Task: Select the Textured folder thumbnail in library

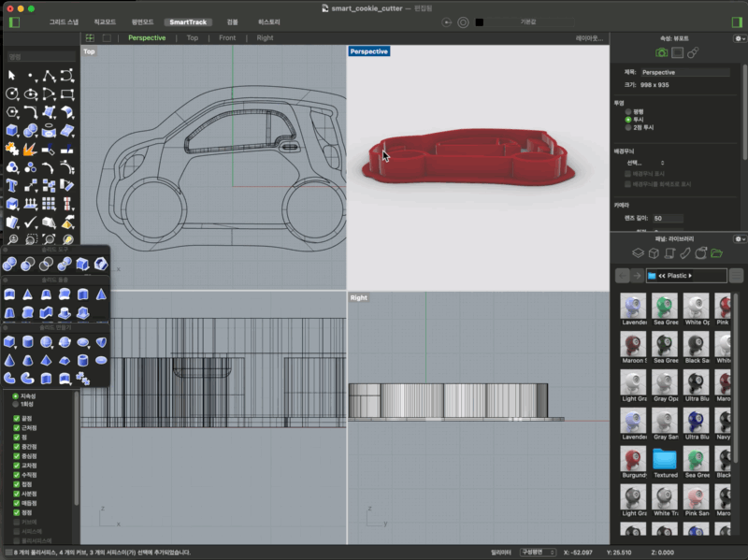Action: [x=665, y=461]
